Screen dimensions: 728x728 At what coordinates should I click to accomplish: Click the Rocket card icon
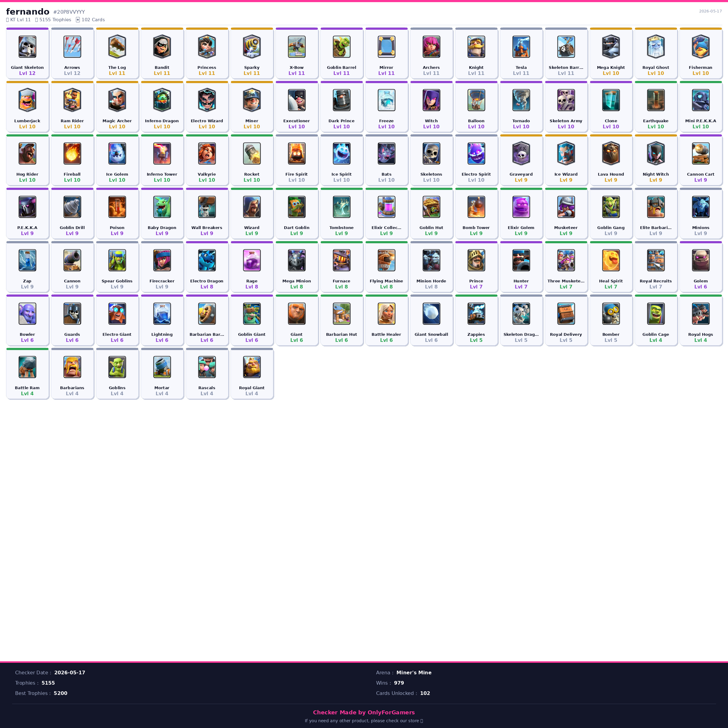(252, 154)
